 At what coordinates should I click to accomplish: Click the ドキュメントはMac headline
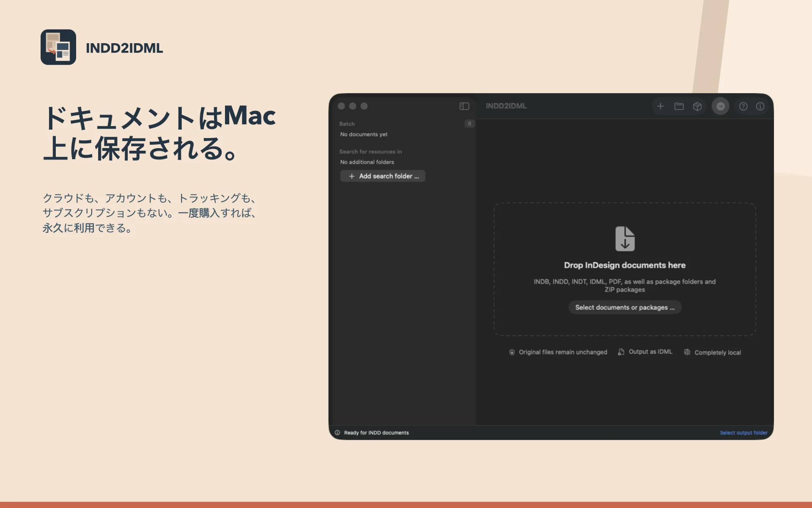(x=159, y=117)
